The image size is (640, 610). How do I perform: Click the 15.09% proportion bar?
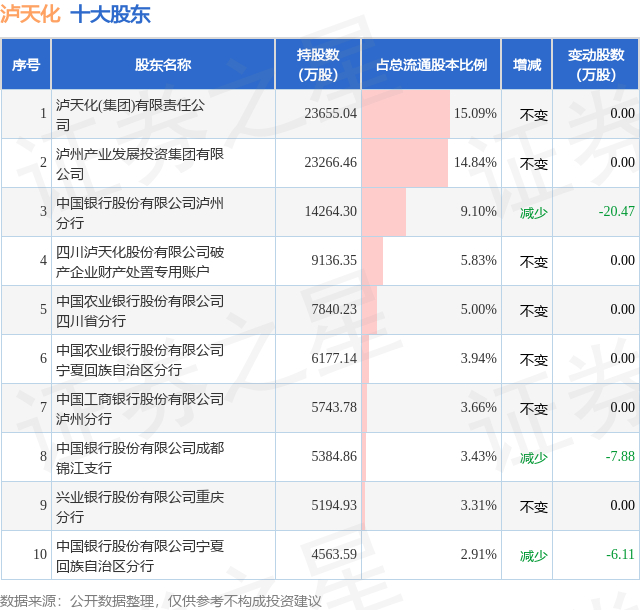tap(406, 114)
